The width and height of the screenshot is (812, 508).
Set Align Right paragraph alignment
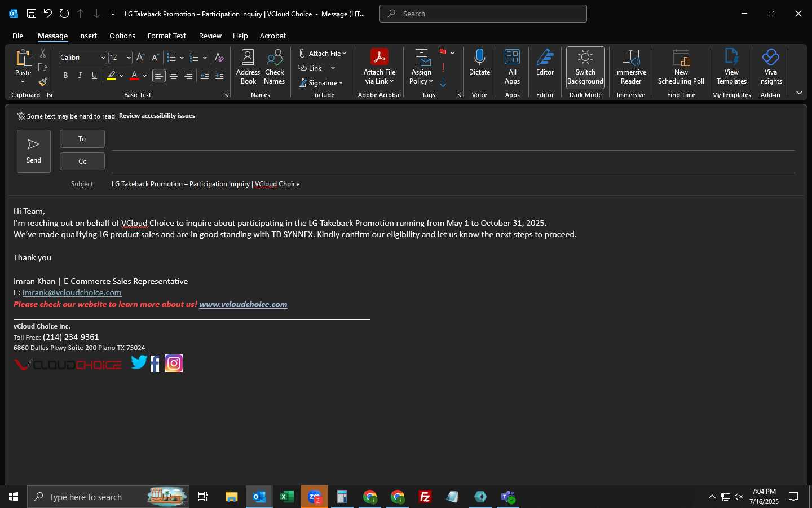tap(188, 76)
